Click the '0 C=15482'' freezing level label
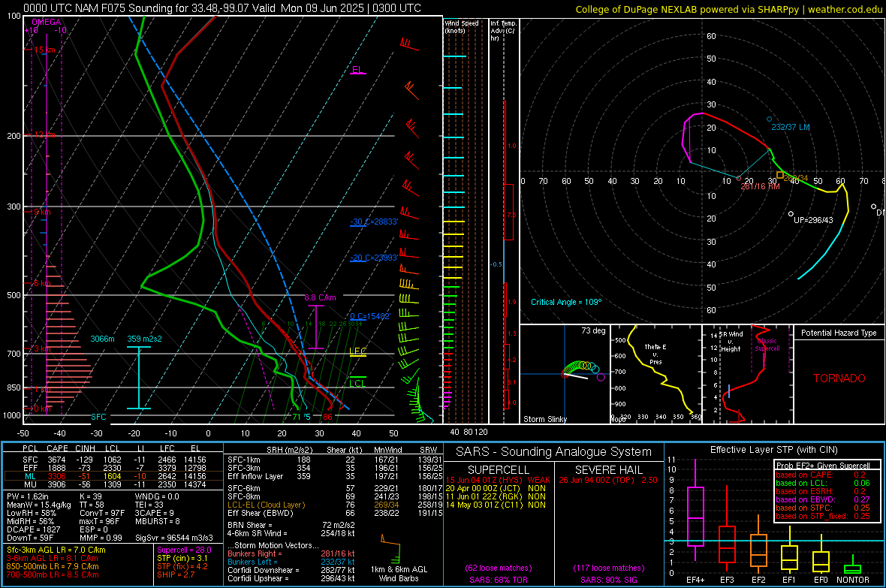The width and height of the screenshot is (886, 588). point(370,316)
